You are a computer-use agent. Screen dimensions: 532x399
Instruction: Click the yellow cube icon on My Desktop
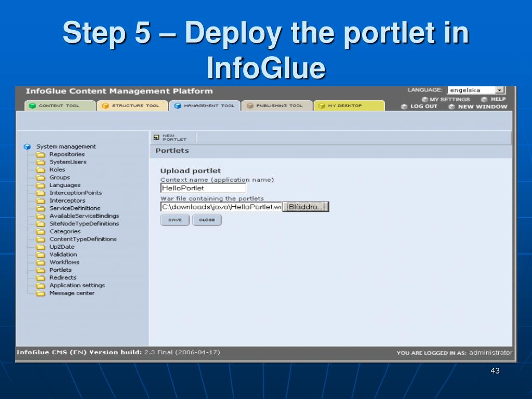(x=322, y=106)
